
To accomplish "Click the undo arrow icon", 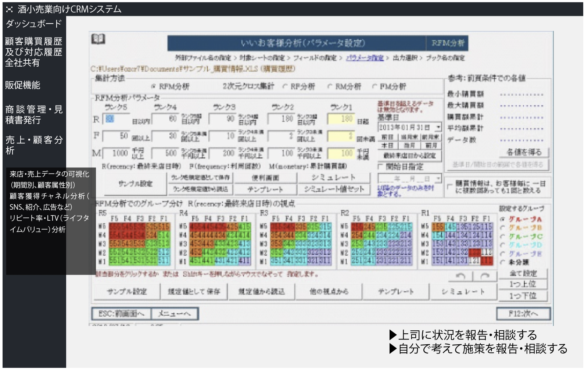I will pos(460,276).
